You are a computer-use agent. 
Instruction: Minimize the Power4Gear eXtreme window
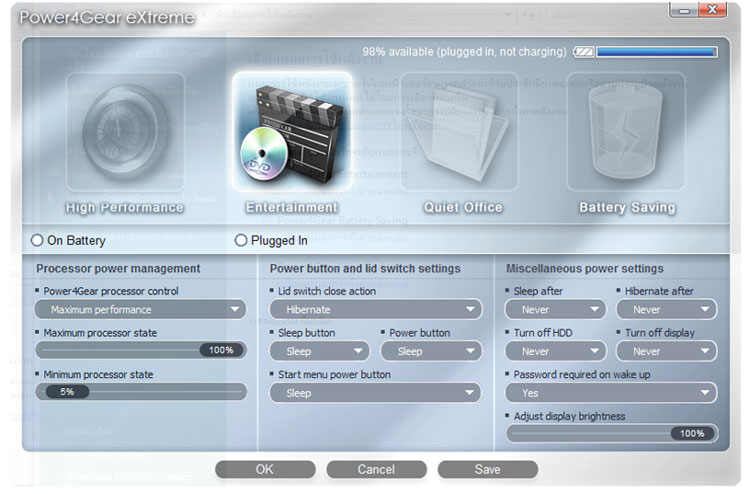click(684, 10)
